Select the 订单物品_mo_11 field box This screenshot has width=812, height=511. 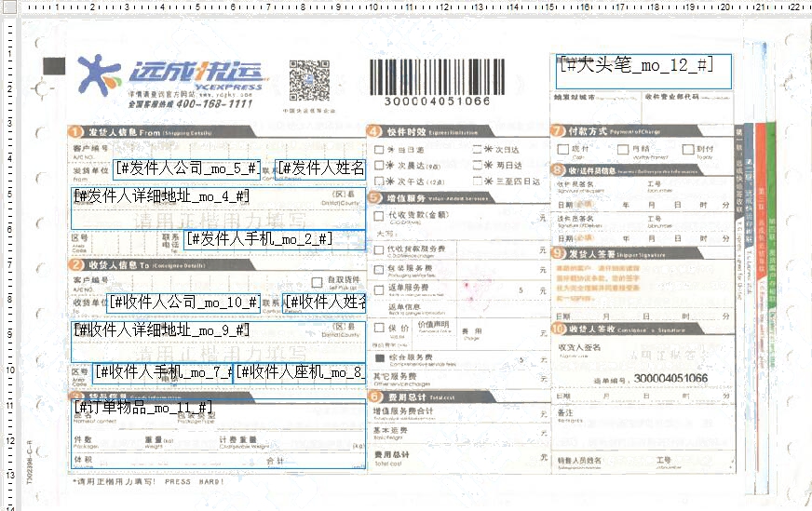[x=218, y=434]
